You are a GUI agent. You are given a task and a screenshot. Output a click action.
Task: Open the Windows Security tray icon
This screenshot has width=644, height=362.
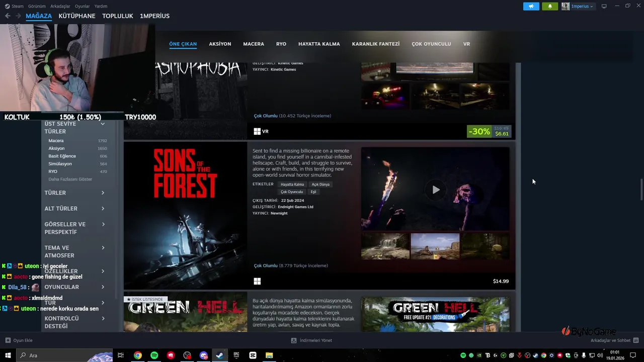568,355
